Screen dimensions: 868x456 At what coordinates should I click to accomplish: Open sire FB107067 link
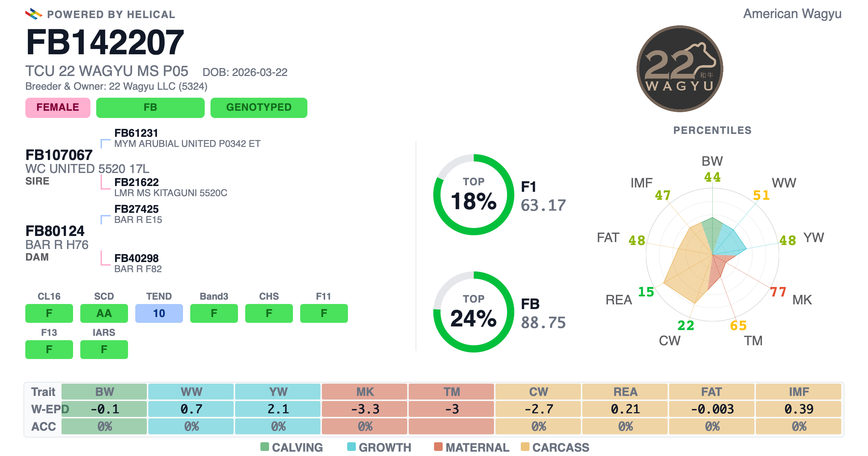pos(59,155)
